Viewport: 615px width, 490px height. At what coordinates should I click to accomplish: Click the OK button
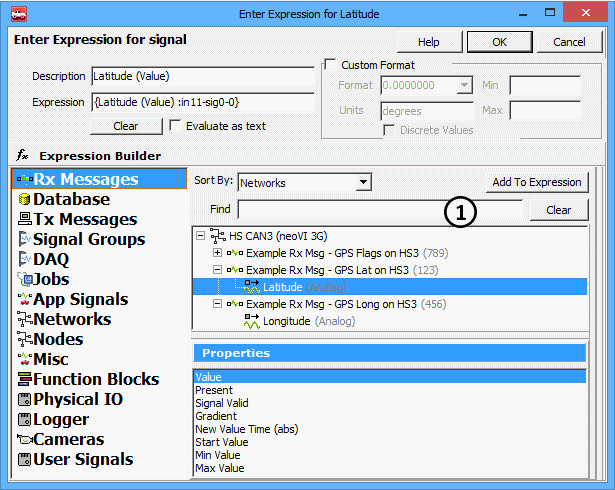point(499,42)
